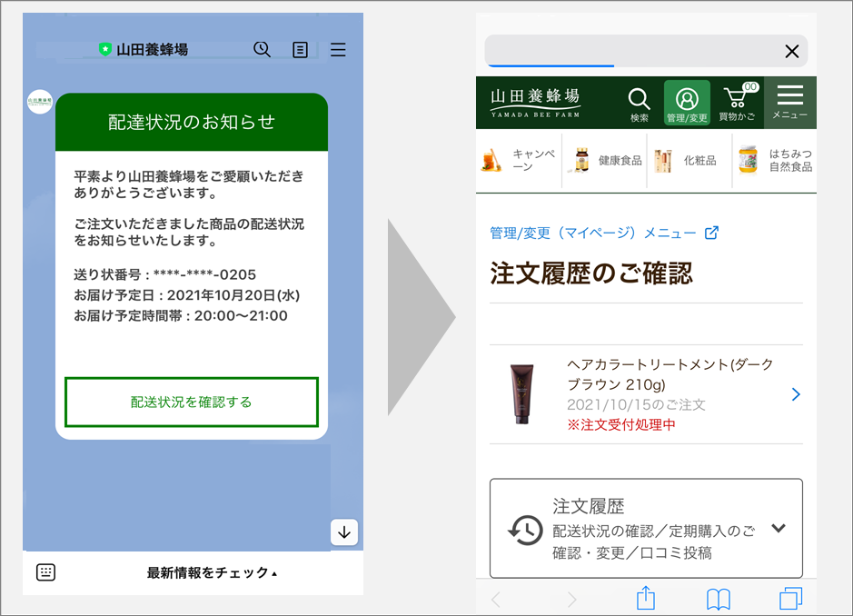Open the 検索 search icon on site header
This screenshot has width=853, height=616.
[x=639, y=104]
